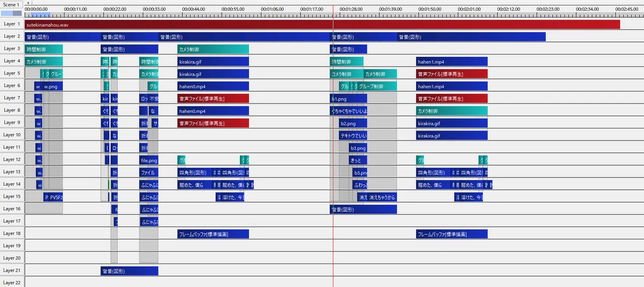Toggle visibility of Layer 21

(12, 271)
